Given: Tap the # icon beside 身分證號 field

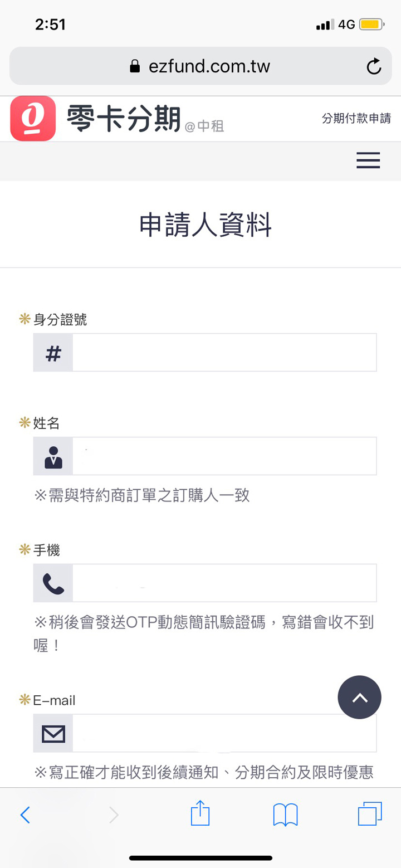Looking at the screenshot, I should tap(53, 353).
